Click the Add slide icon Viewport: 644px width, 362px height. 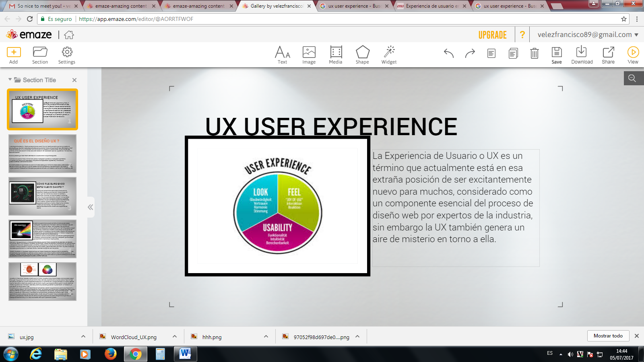pos(14,52)
